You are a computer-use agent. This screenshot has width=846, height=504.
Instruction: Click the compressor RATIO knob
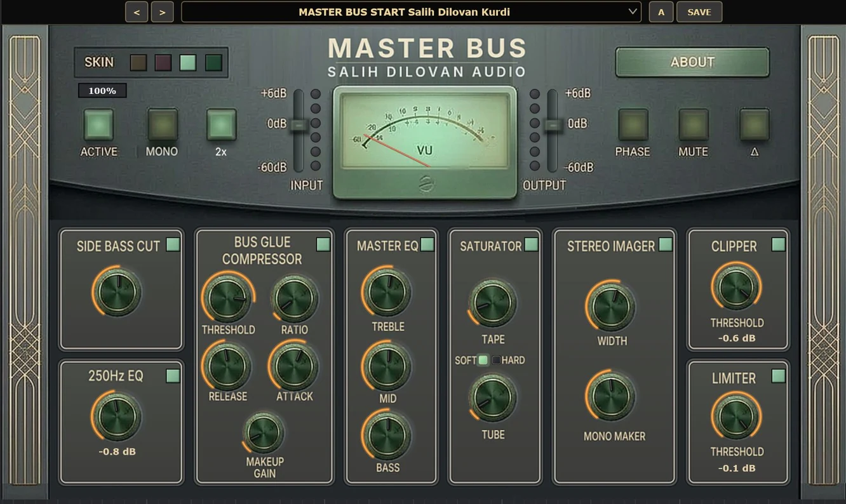click(x=295, y=298)
